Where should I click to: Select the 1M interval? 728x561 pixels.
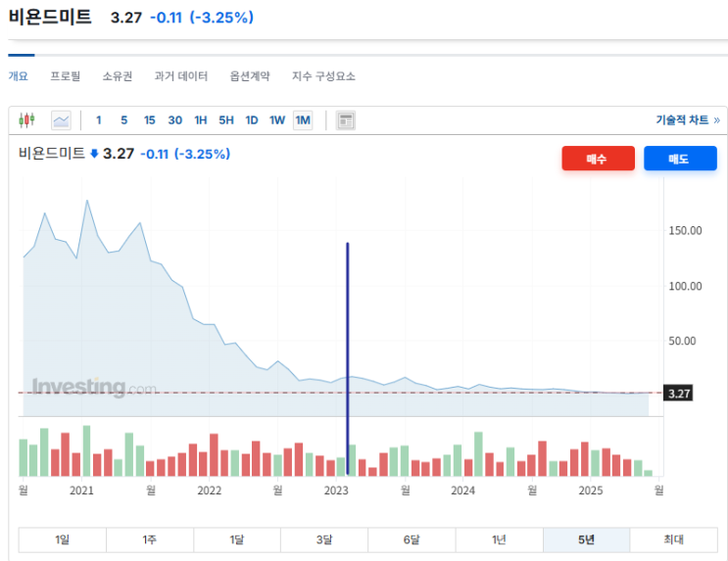(x=303, y=120)
